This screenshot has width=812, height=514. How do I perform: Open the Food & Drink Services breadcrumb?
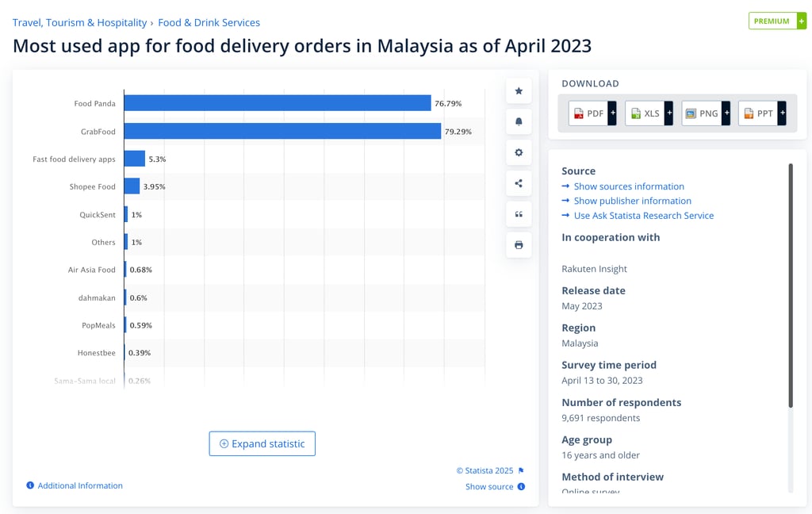pos(209,22)
